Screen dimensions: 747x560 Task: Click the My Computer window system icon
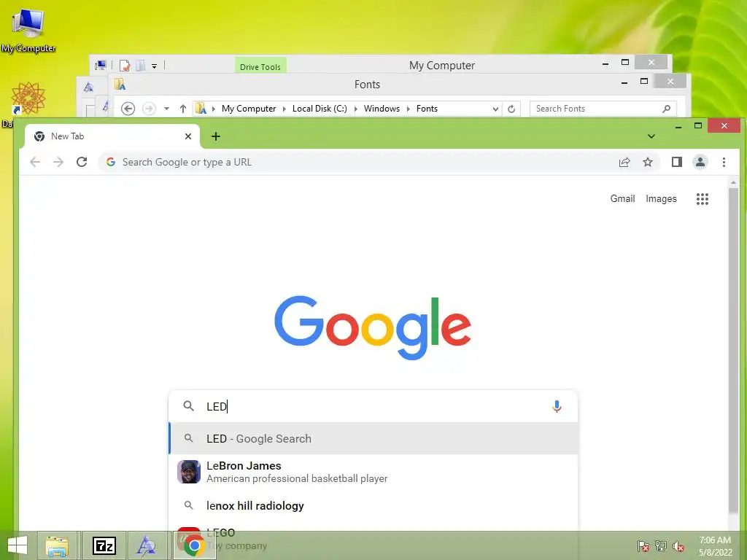point(101,65)
